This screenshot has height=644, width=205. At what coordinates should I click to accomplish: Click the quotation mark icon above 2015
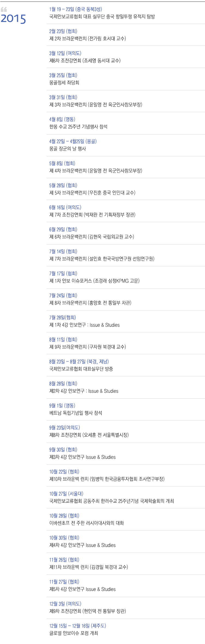tap(4, 10)
